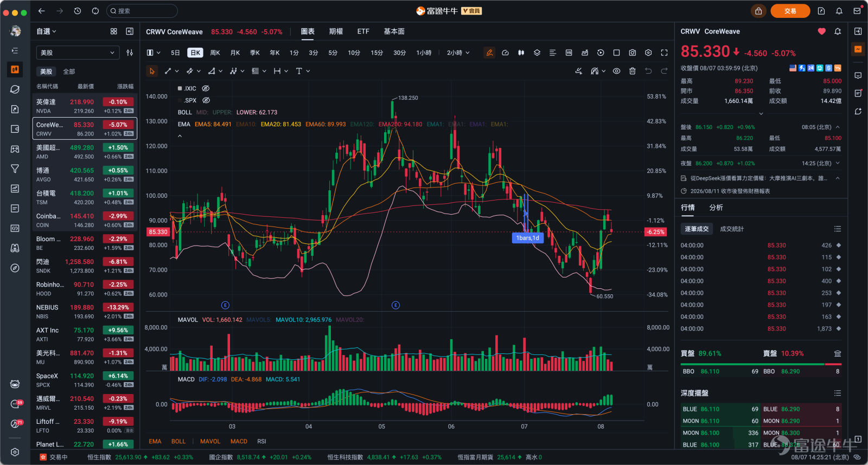
Task: Toggle the BOLL indicator at chart bottom
Action: click(178, 441)
